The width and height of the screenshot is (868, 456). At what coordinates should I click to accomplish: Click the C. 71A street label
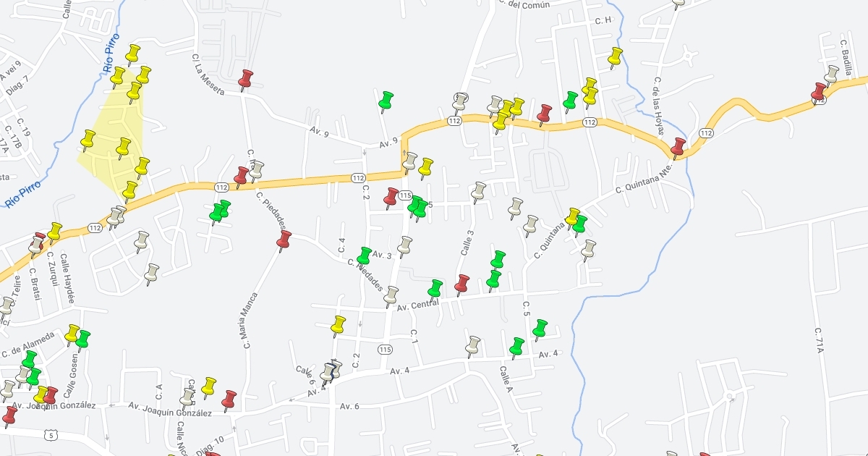pos(820,340)
